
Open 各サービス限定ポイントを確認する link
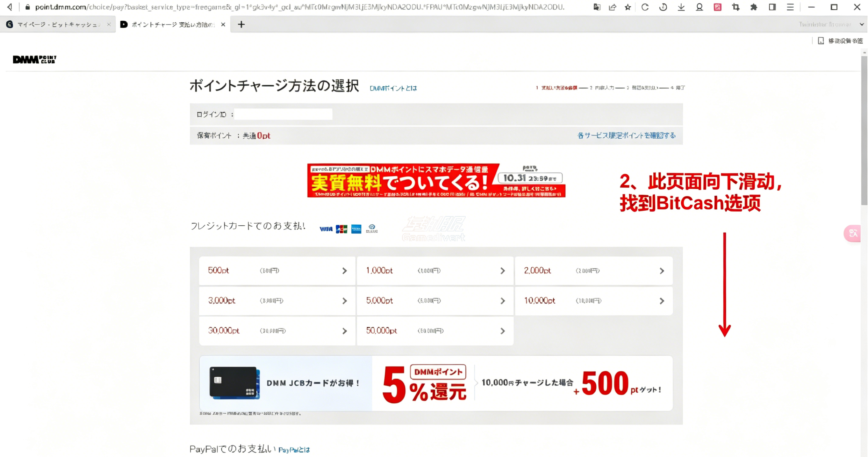point(627,135)
